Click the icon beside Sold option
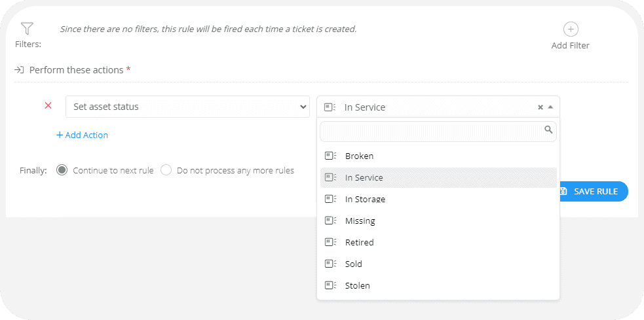Viewport: 644px width, 320px height. [330, 264]
